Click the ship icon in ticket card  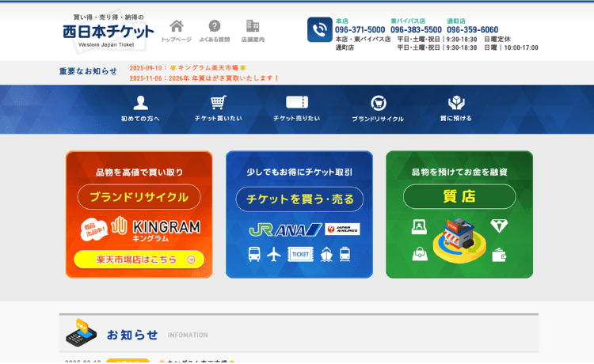(326, 254)
